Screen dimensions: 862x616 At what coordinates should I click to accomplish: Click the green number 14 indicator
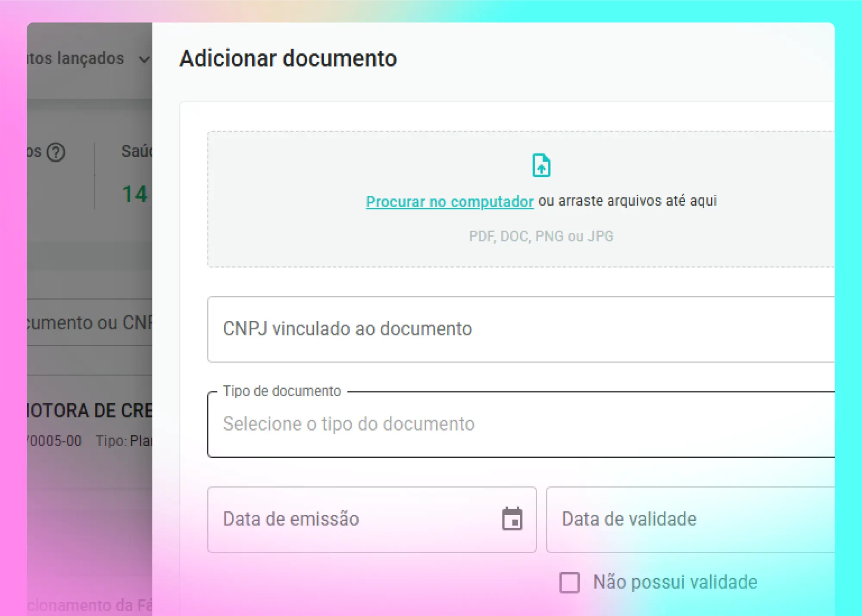[x=135, y=194]
